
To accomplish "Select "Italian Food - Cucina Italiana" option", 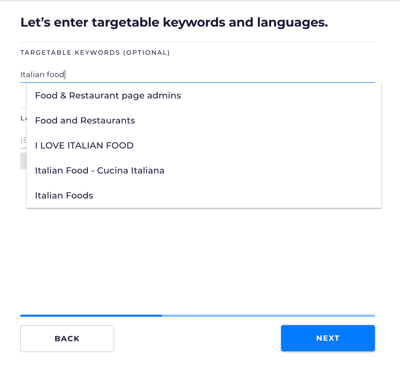I will [x=204, y=171].
